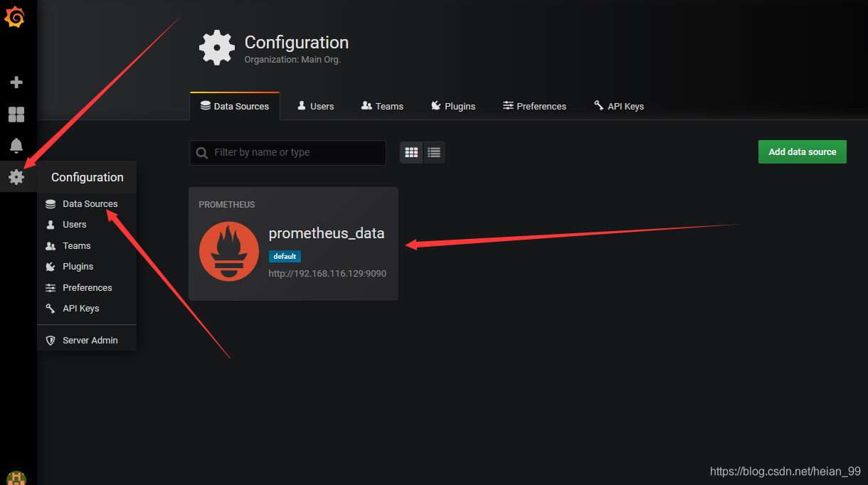The image size is (868, 485).
Task: Click the http://192.168.116.129:9090 URL text
Action: [x=327, y=273]
